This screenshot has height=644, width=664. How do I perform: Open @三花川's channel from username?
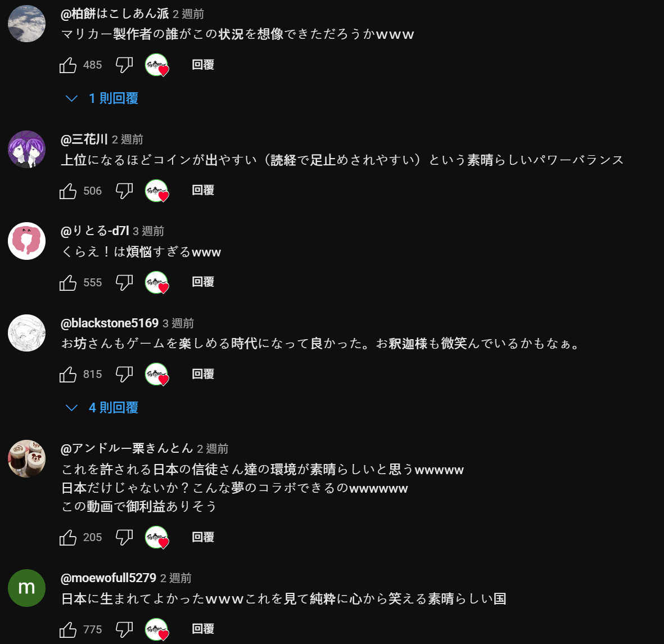(84, 139)
